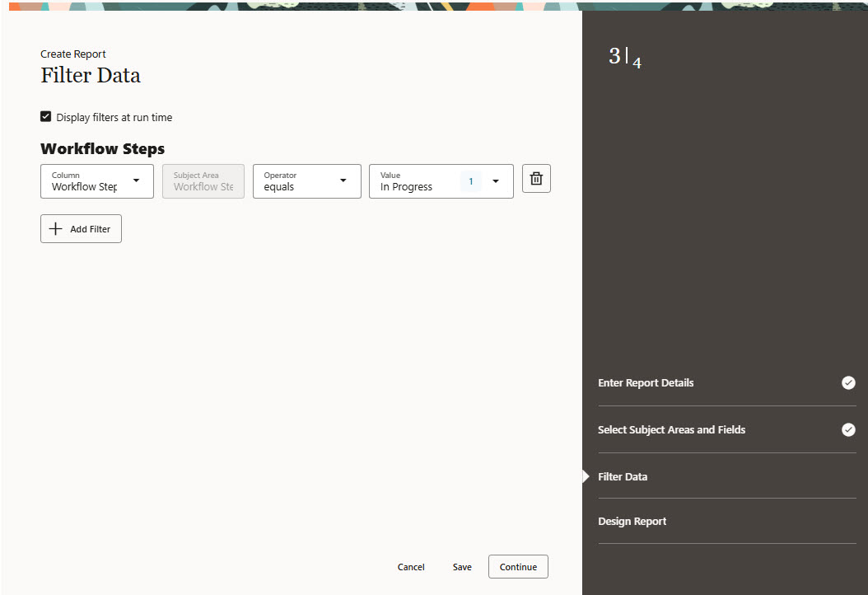The height and width of the screenshot is (595, 868).
Task: Expand the Column dropdown arrow
Action: pos(137,180)
